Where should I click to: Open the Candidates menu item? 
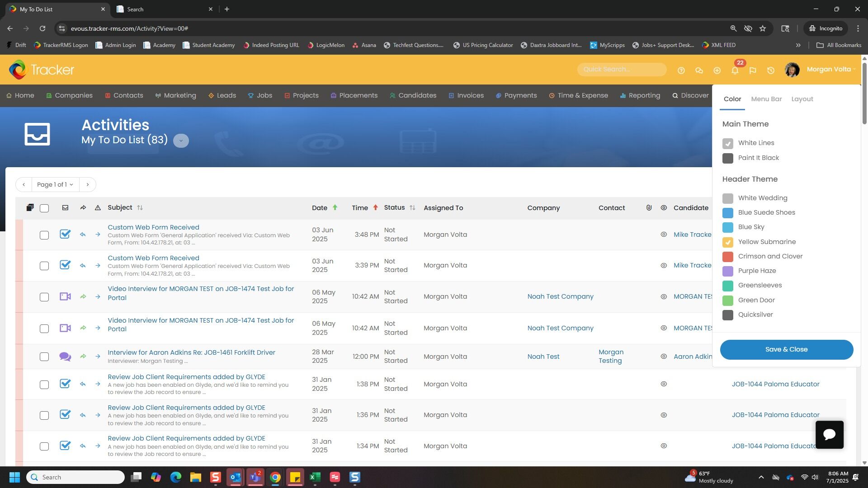point(413,95)
